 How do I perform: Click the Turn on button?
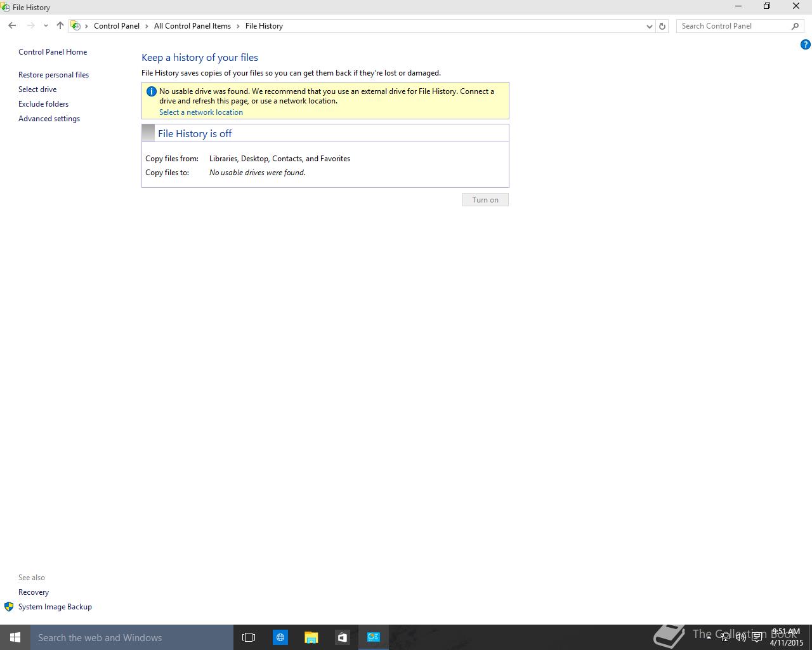(485, 200)
